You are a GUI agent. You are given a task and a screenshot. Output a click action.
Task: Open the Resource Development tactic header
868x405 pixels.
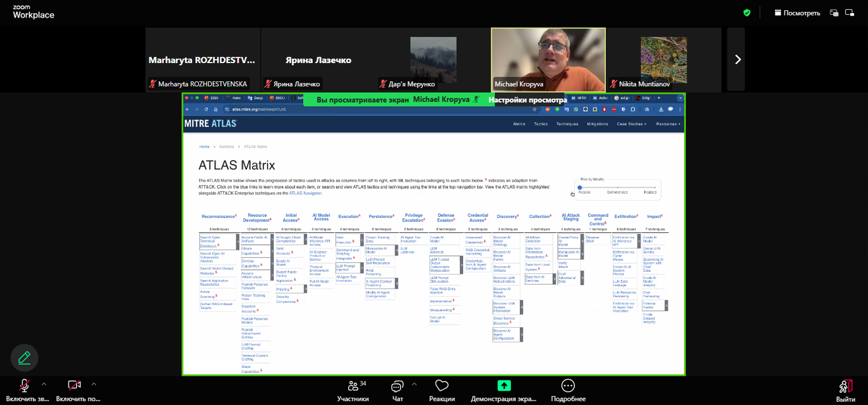pyautogui.click(x=257, y=218)
